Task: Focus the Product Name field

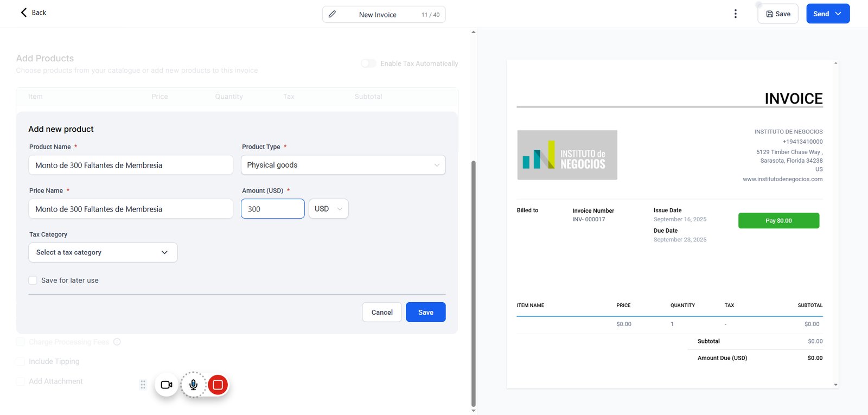Action: [x=131, y=165]
